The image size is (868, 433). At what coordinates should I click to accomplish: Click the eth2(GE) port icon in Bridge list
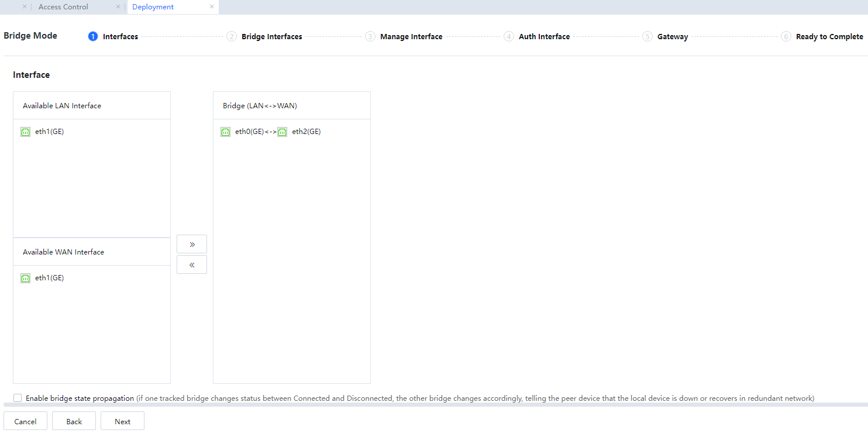(x=282, y=132)
